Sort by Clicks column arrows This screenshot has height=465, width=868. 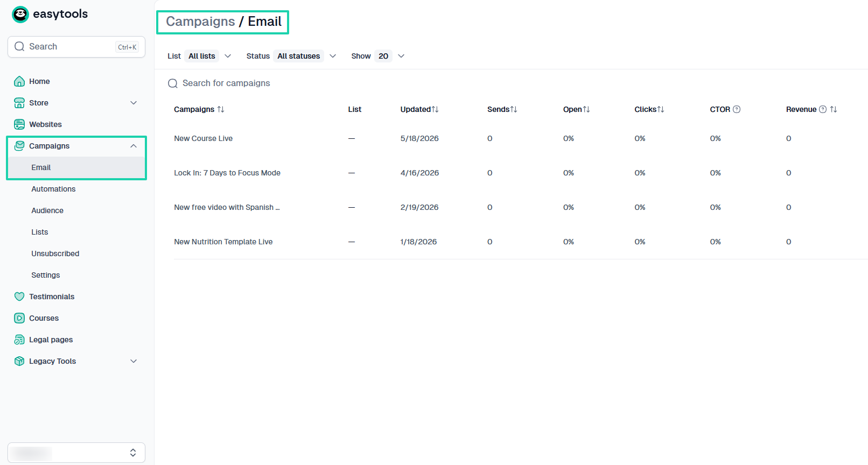coord(661,109)
